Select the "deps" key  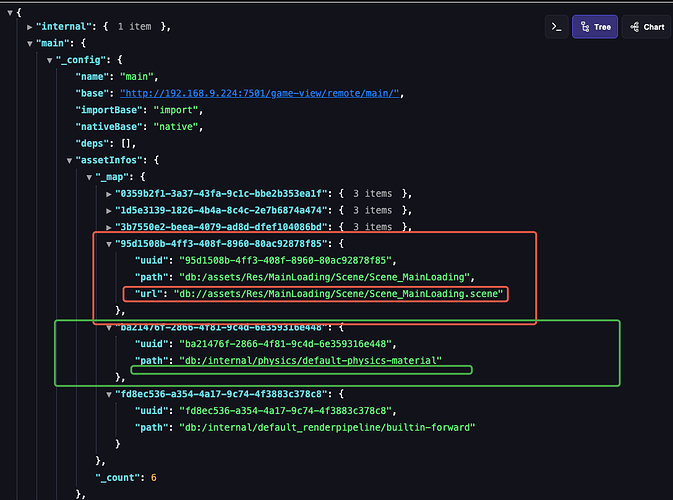coord(92,143)
